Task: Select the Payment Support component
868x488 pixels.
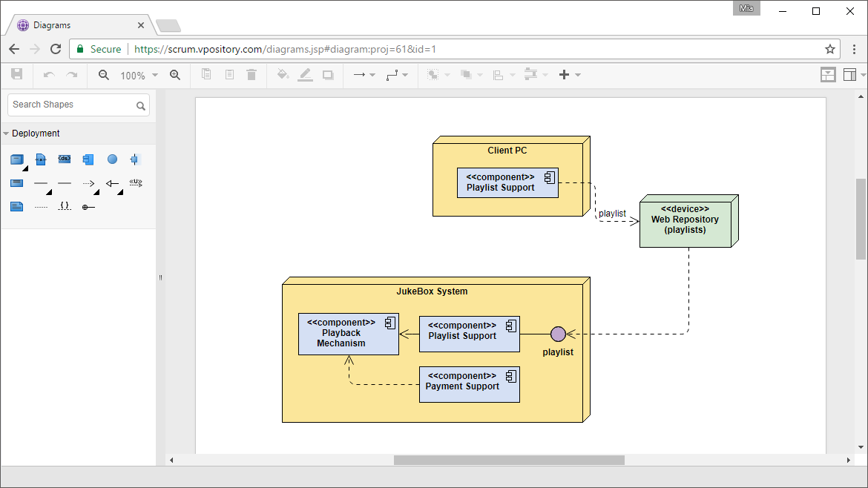Action: pos(470,384)
